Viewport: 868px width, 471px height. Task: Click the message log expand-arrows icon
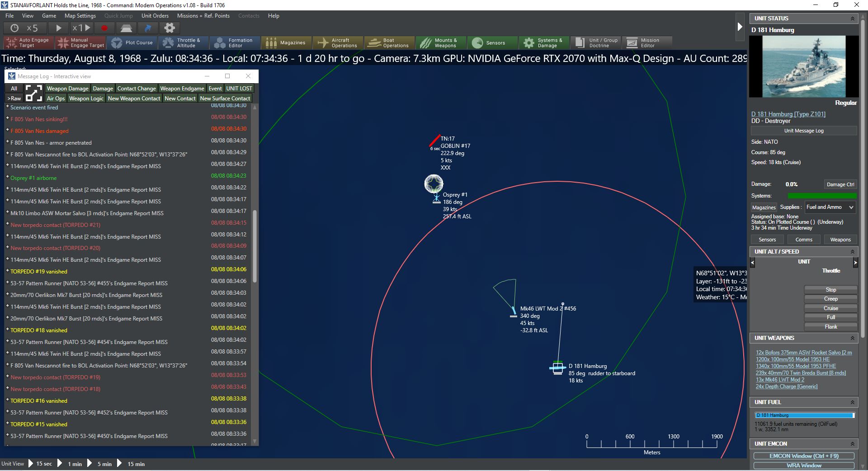pyautogui.click(x=34, y=93)
